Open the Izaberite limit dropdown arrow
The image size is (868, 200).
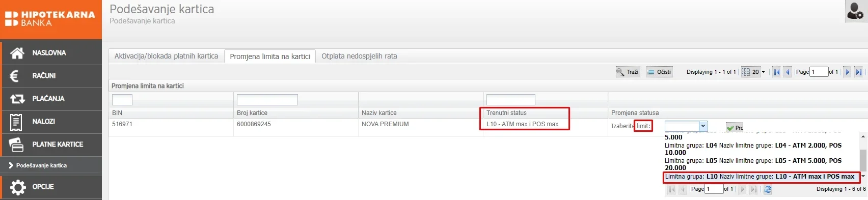[x=703, y=126]
